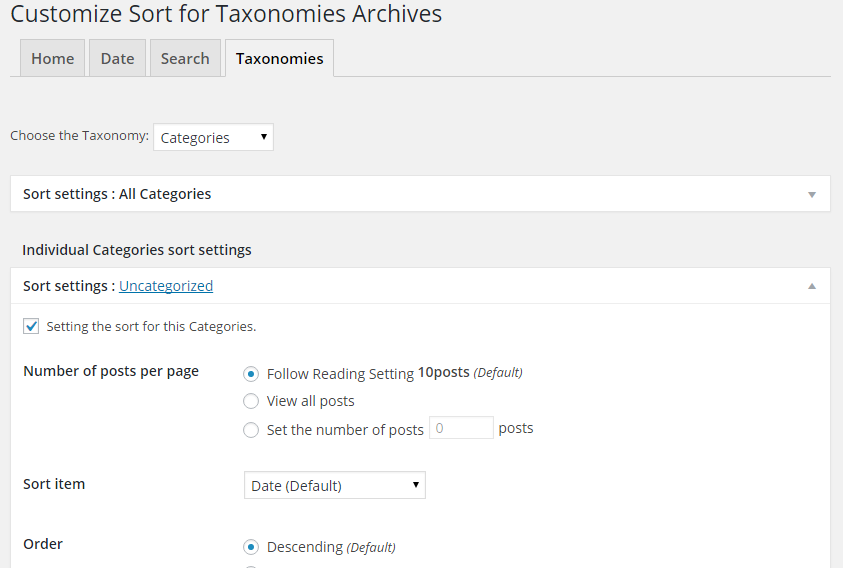Collapse the Uncategorized sort settings arrow
Image resolution: width=843 pixels, height=568 pixels.
click(x=812, y=286)
